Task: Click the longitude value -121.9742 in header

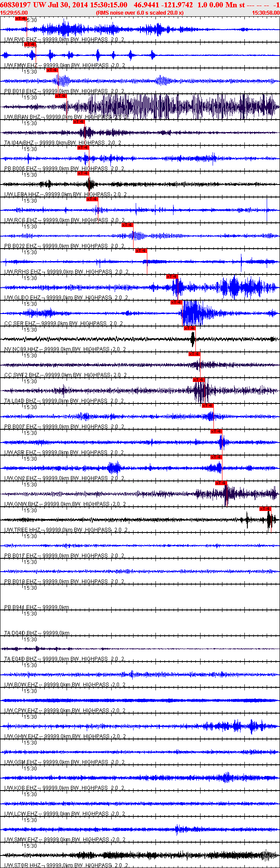Action: (177, 5)
